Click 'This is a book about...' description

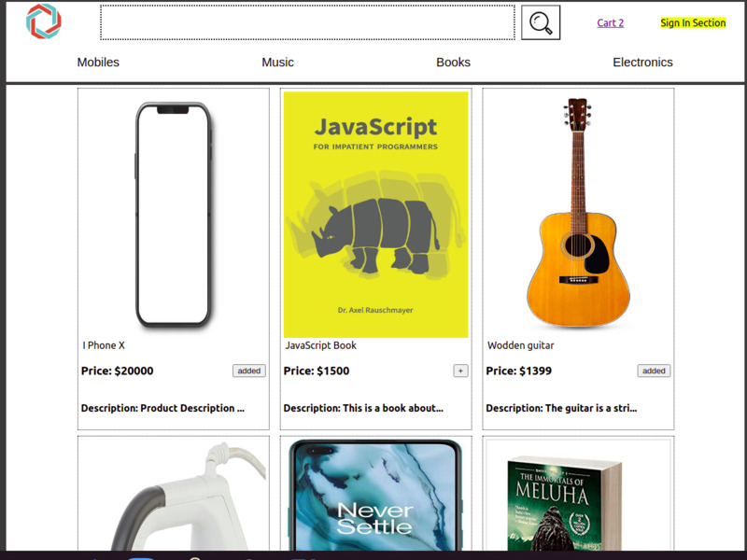coord(393,408)
